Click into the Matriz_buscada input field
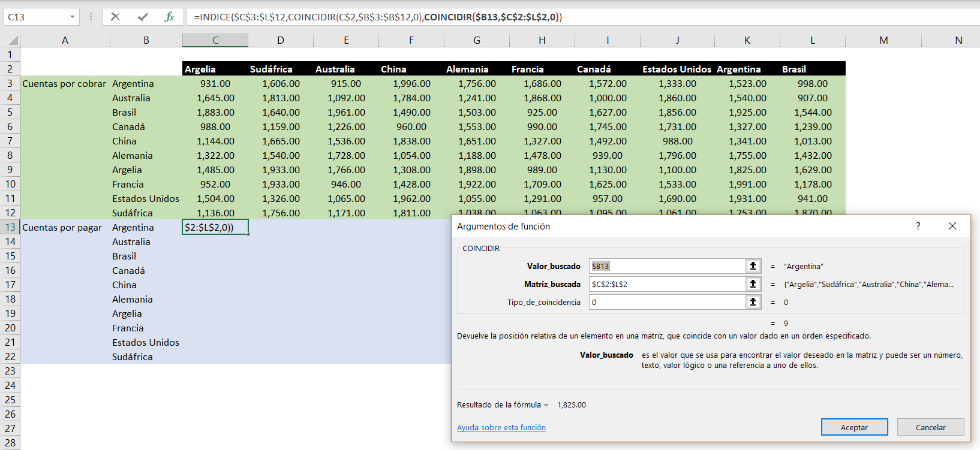This screenshot has width=980, height=450. pos(666,284)
